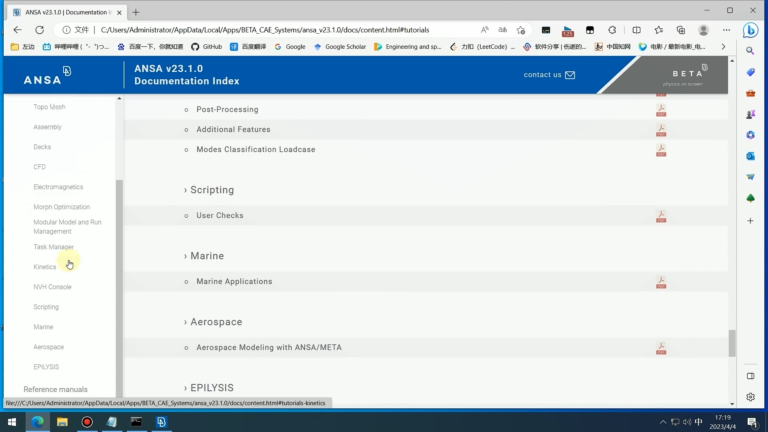Image resolution: width=768 pixels, height=432 pixels.
Task: Switch to ANSA Documentation browser tab
Action: coord(68,12)
